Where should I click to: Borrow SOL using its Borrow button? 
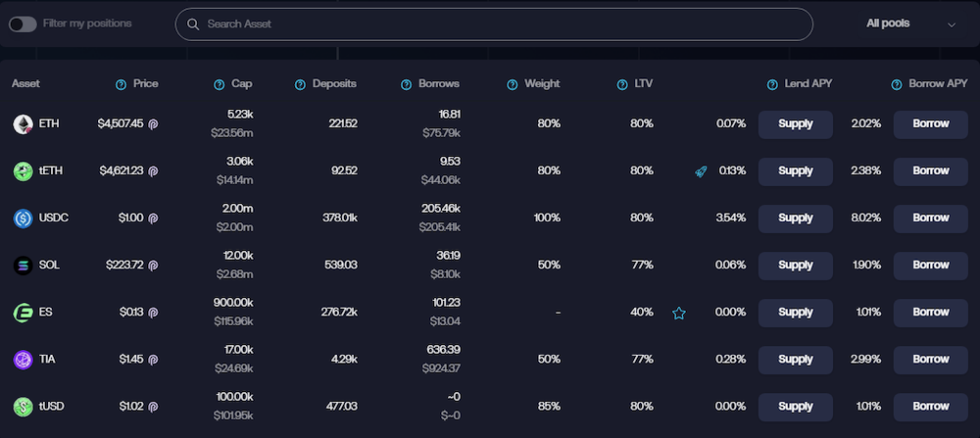point(931,266)
